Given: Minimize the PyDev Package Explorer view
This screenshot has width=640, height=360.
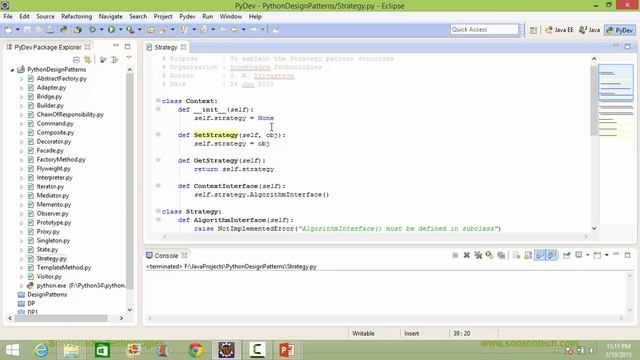Looking at the screenshot, I should 116,46.
